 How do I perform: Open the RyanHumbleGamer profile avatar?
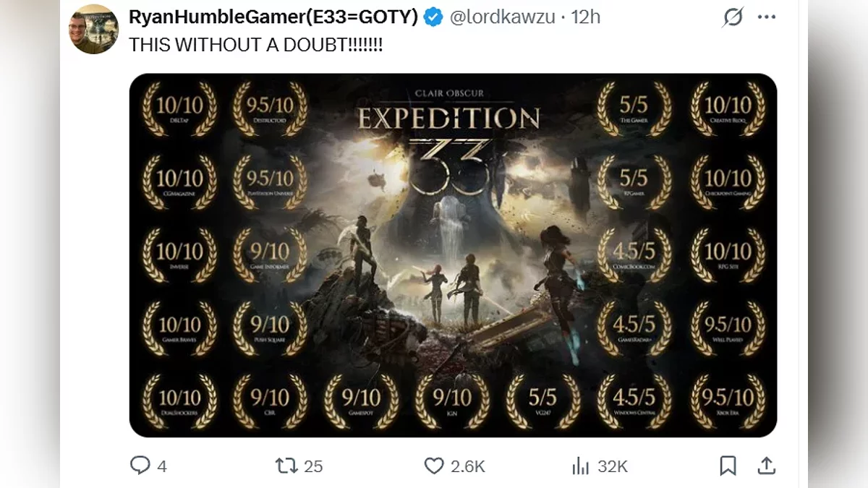(93, 29)
